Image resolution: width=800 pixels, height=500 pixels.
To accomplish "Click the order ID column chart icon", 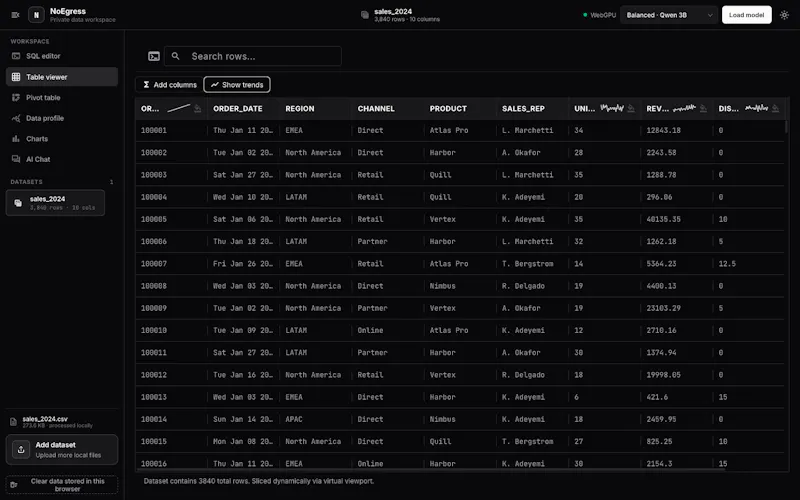I will 197,109.
